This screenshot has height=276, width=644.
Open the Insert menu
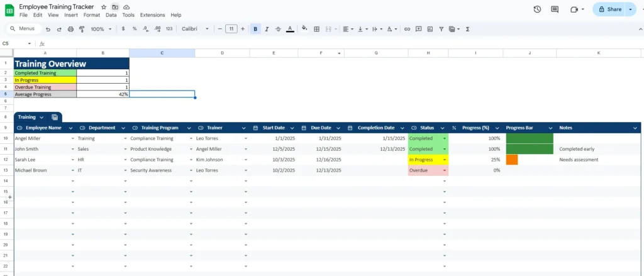[71, 15]
